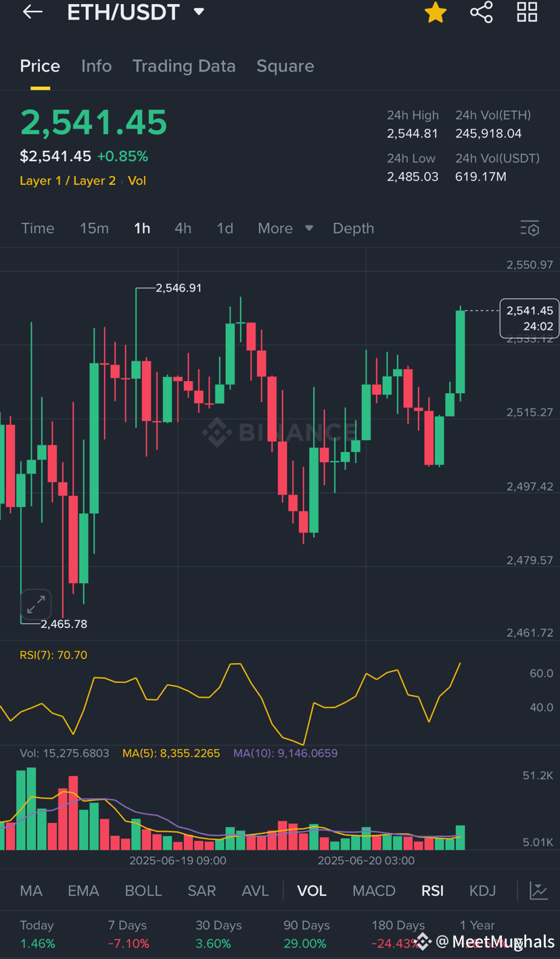Viewport: 560px width, 959px height.
Task: Select the Price tab
Action: [x=40, y=66]
